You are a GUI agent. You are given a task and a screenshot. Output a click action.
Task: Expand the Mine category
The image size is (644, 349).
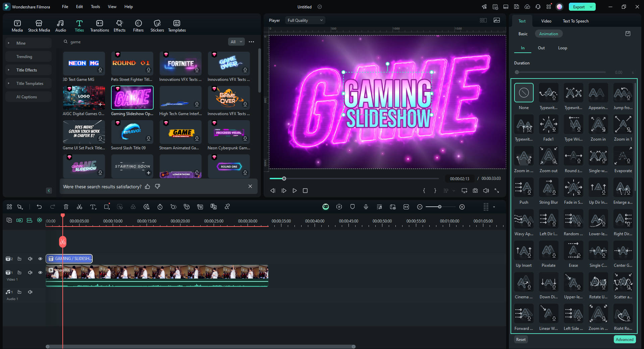coord(9,43)
